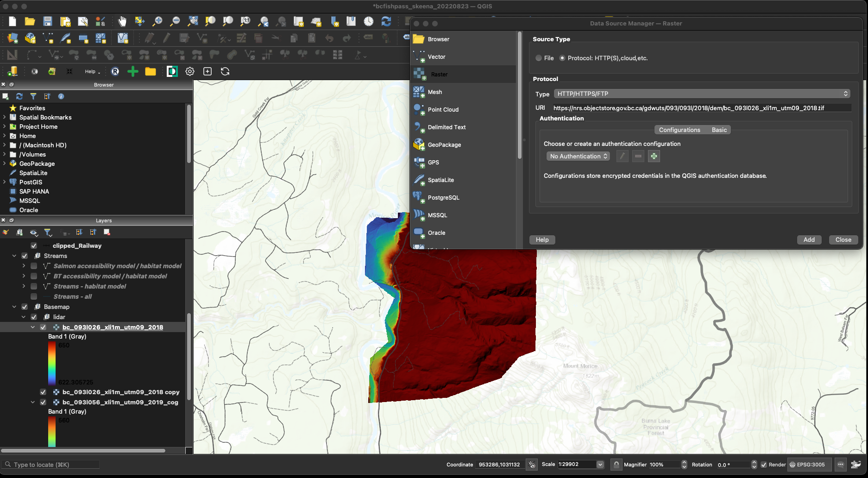The height and width of the screenshot is (478, 868).
Task: Click the gear settings icon in plugin toolbar
Action: pyautogui.click(x=190, y=71)
